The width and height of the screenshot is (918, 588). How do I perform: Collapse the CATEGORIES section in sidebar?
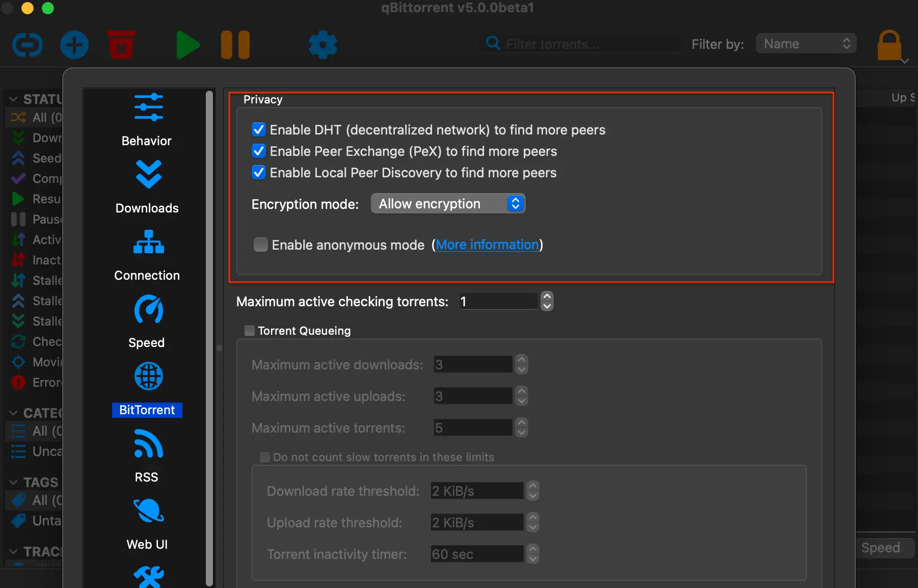tap(14, 413)
